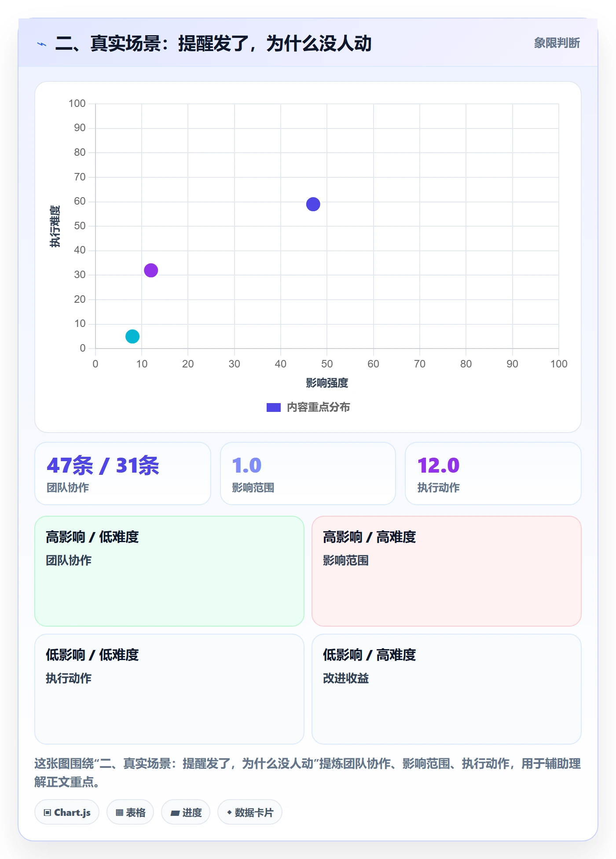
Task: Click 执行动作 text in the 低影响 / 低难度 card
Action: point(69,679)
